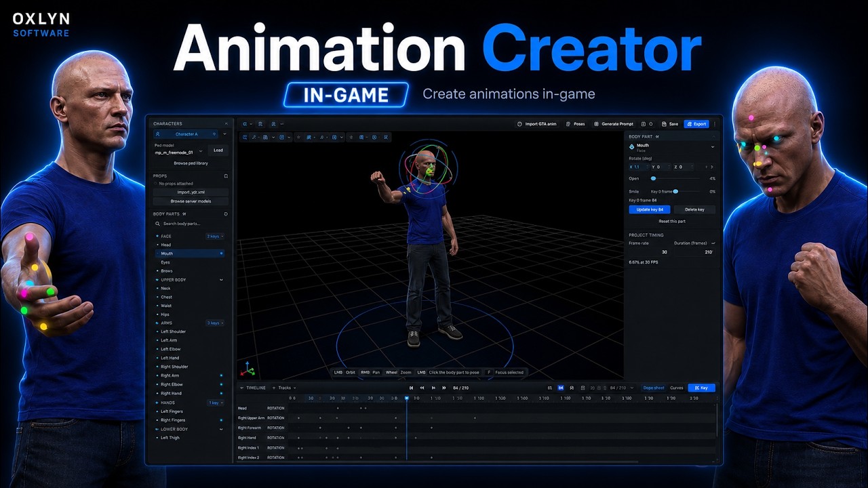Step back one frame in timeline
The image size is (868, 488).
(422, 388)
